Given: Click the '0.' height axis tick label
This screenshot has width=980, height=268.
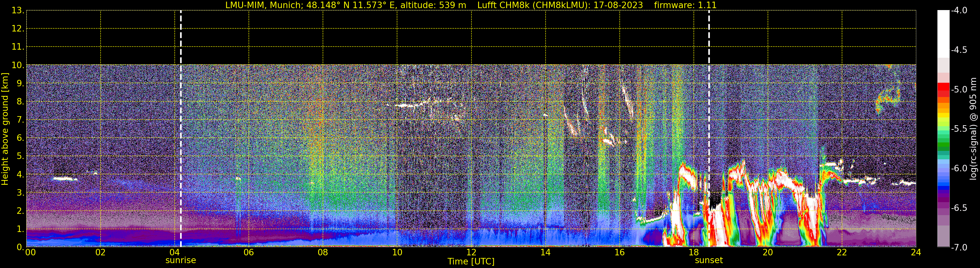Looking at the screenshot, I should pyautogui.click(x=20, y=247).
